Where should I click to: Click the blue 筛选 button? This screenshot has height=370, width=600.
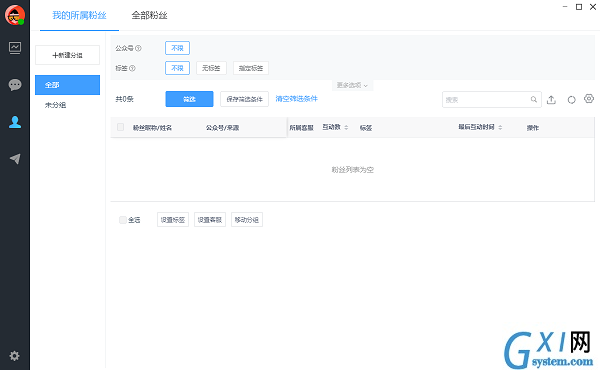(x=189, y=99)
